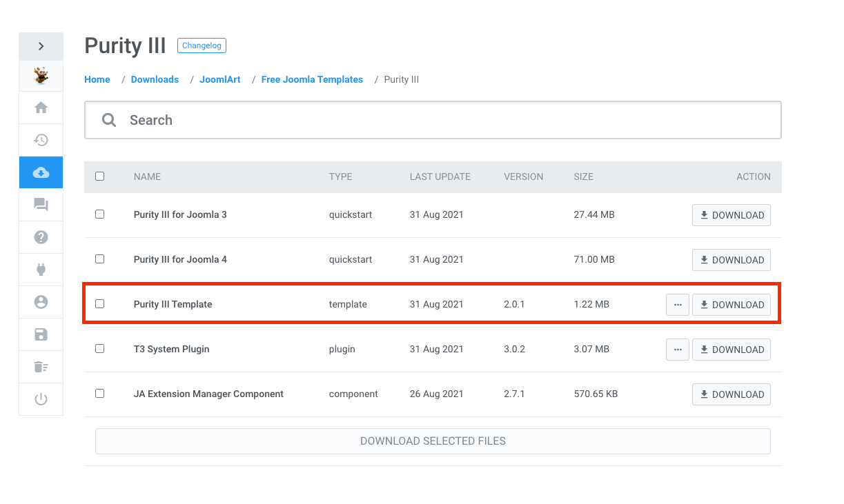Screen dimensions: 844x504
Task: Navigate to Free Joomla Templates breadcrumb
Action: click(x=312, y=79)
